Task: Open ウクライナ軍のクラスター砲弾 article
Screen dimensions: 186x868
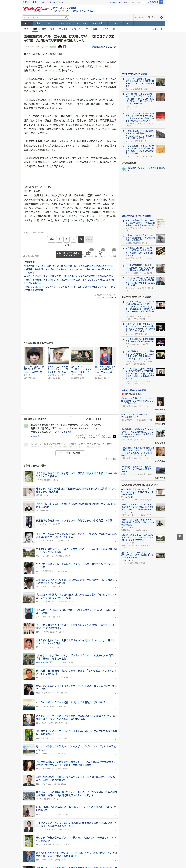Action: coord(71,702)
